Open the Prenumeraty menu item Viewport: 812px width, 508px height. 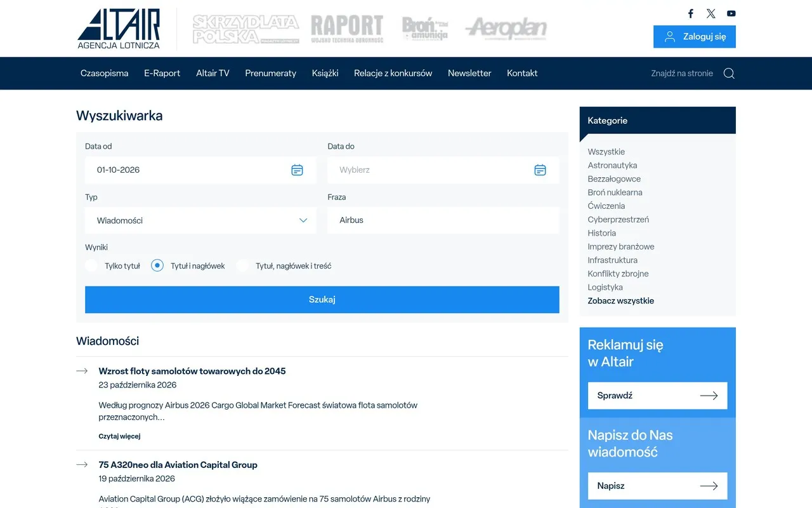271,73
